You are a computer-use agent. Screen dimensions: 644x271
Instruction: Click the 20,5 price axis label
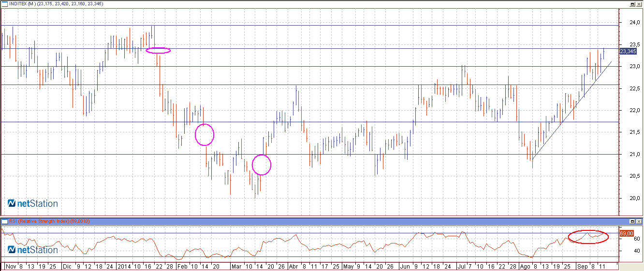[x=635, y=176]
